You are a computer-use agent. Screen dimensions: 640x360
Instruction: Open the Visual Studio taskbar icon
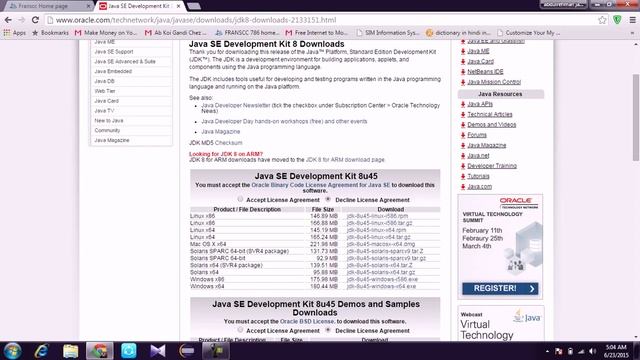tap(158, 351)
